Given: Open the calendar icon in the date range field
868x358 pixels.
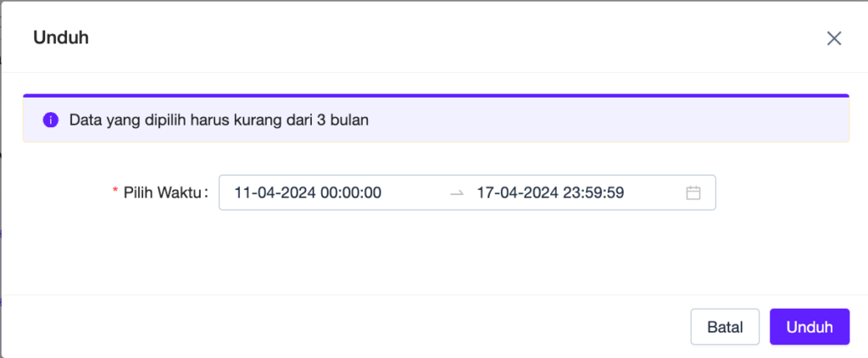Looking at the screenshot, I should [693, 193].
